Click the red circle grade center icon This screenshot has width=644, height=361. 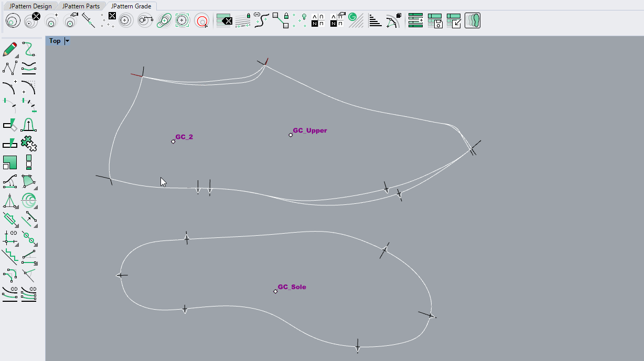pyautogui.click(x=201, y=21)
